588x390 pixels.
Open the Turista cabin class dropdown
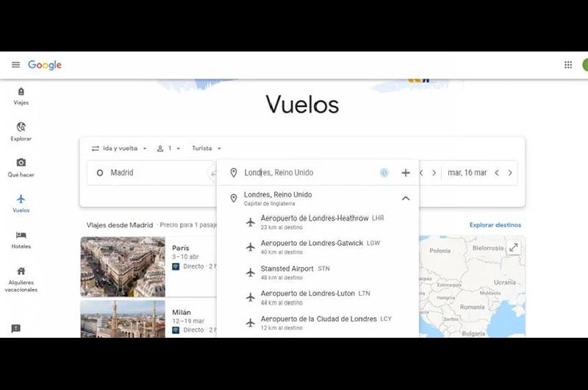coord(207,148)
